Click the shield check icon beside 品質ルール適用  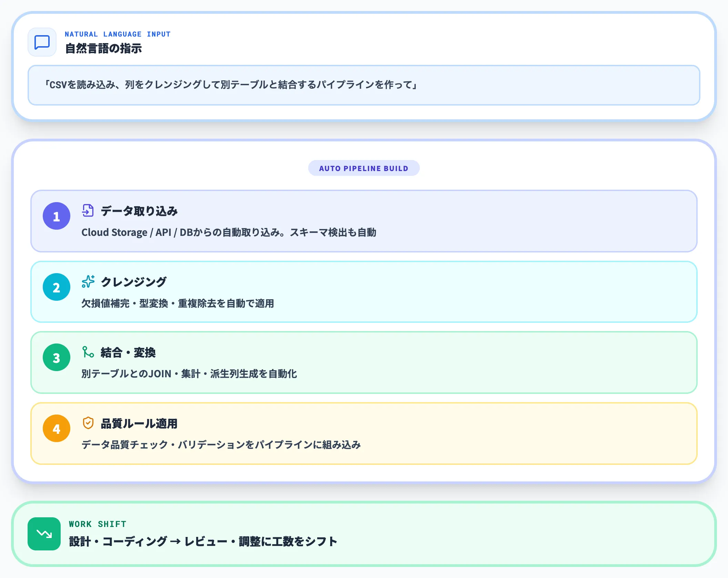pyautogui.click(x=88, y=423)
